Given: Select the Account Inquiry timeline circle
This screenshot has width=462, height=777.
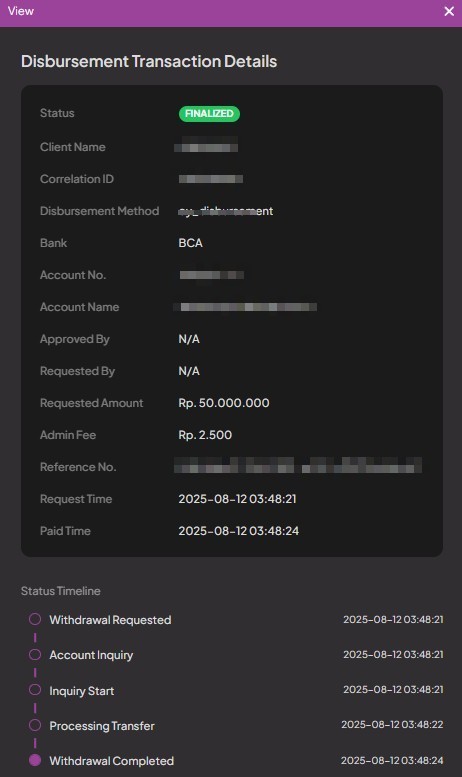Looking at the screenshot, I should 35,654.
